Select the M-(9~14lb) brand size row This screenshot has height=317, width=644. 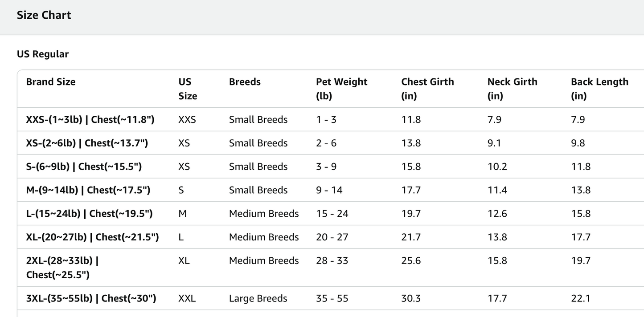[331, 190]
